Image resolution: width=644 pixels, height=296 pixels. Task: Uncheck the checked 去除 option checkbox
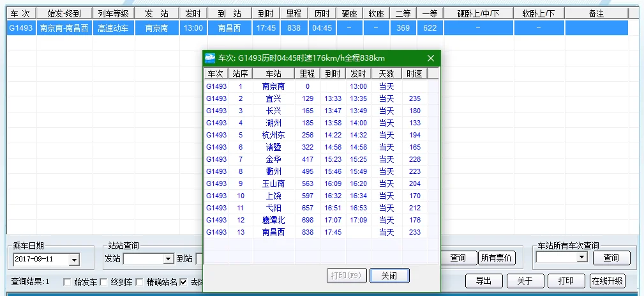coord(183,282)
